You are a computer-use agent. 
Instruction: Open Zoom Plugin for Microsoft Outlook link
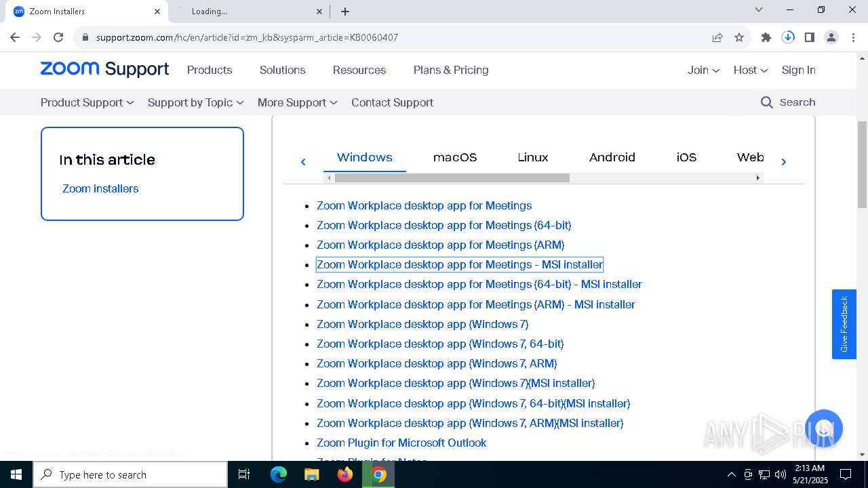click(x=401, y=443)
